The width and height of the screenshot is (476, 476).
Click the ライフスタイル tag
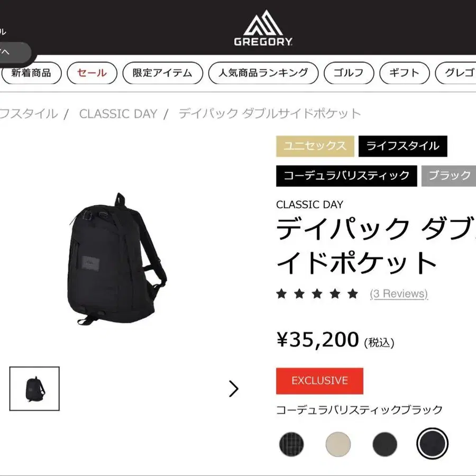[402, 146]
